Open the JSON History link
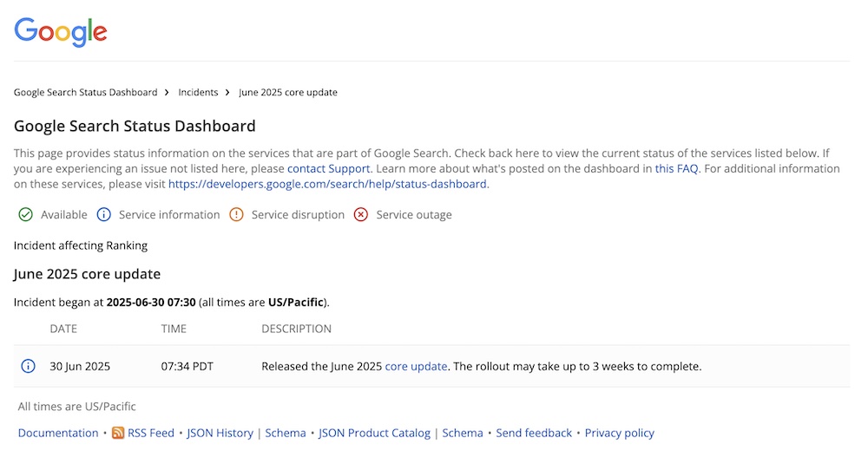Screen dimensions: 868x457 pos(220,433)
